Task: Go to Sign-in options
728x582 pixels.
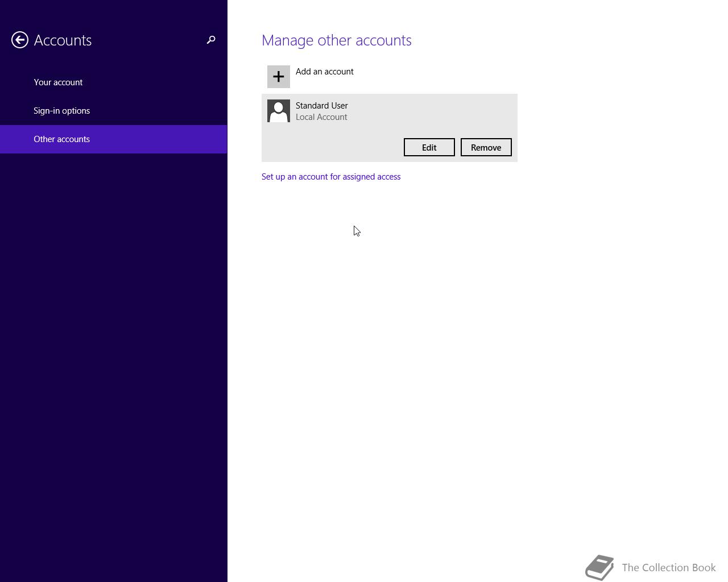Action: (x=114, y=111)
